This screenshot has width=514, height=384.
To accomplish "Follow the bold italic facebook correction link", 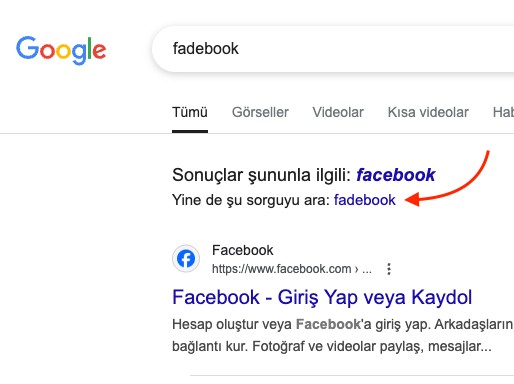I will click(x=396, y=175).
